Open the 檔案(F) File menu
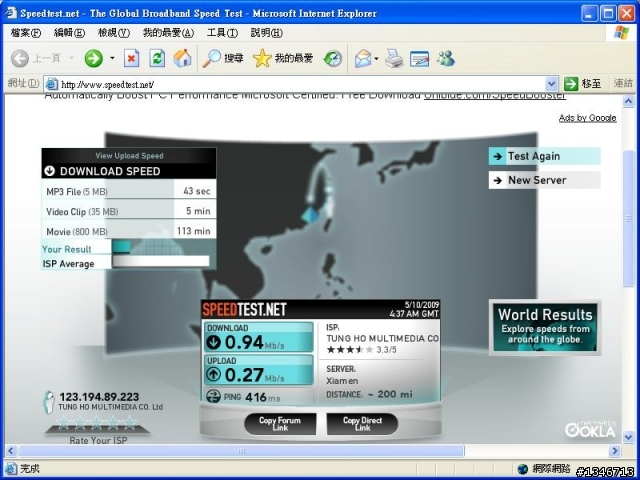The width and height of the screenshot is (640, 480). [26, 33]
